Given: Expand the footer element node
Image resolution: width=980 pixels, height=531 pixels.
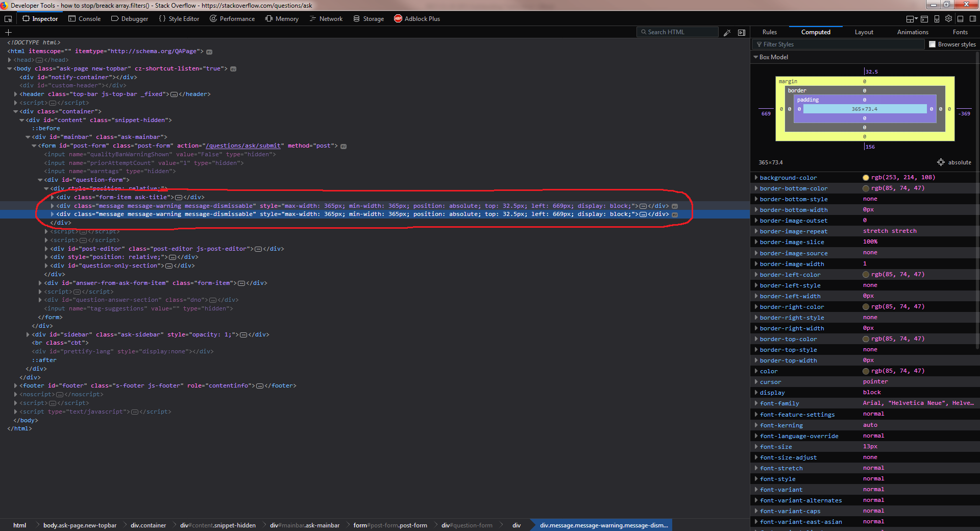Looking at the screenshot, I should tap(16, 386).
